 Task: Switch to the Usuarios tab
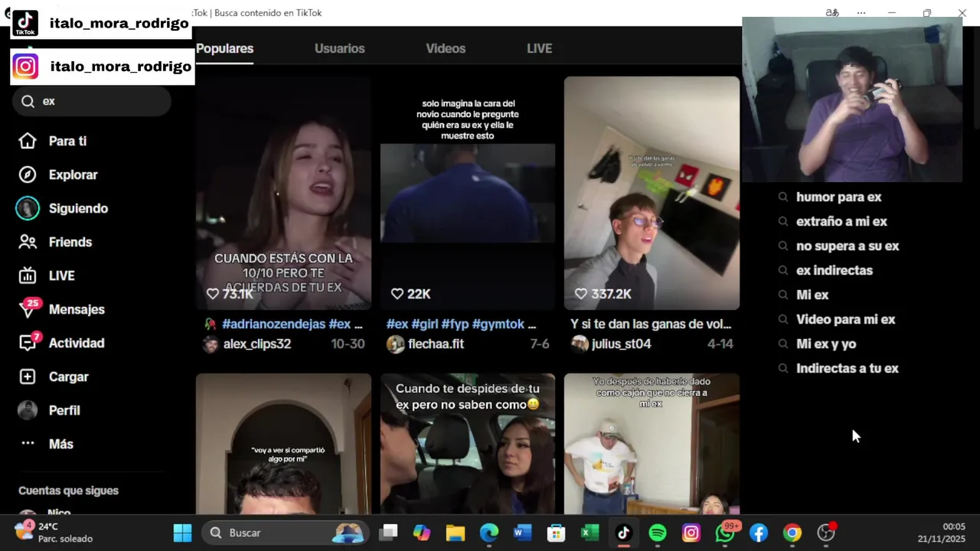point(339,48)
